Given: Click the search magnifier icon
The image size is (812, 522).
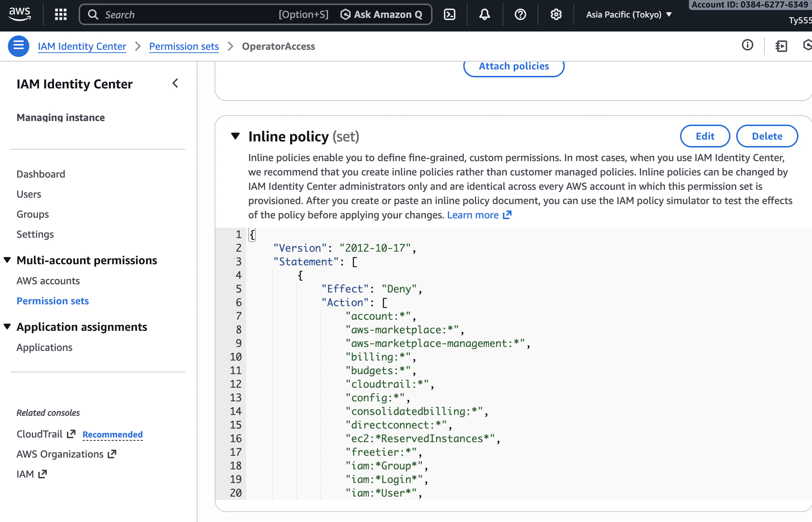Looking at the screenshot, I should [93, 14].
